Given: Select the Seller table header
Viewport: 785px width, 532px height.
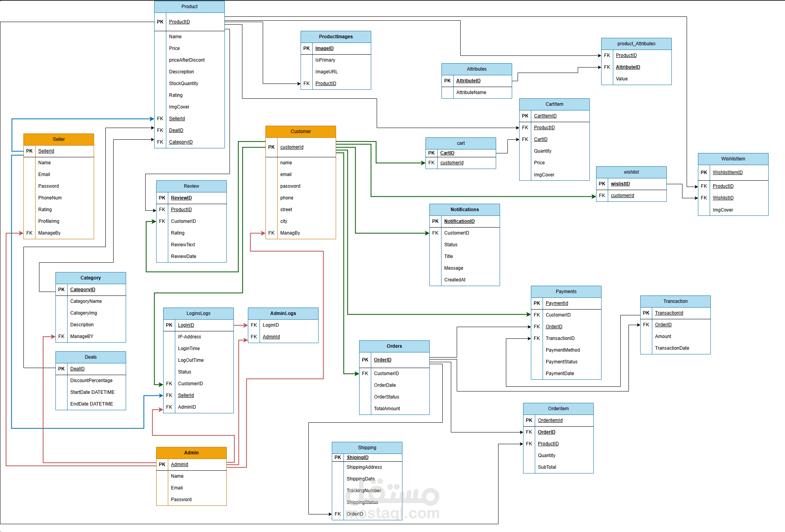Looking at the screenshot, I should point(59,139).
